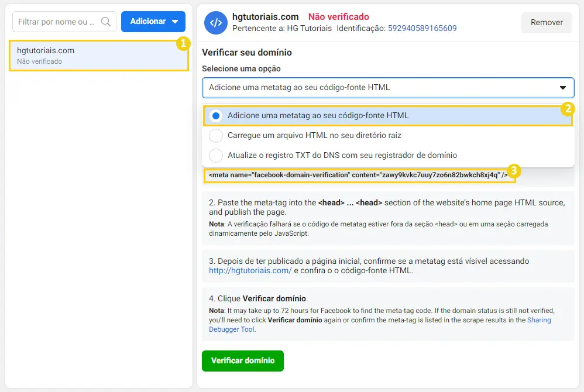Click the red Não verificado status in header
Image resolution: width=584 pixels, height=392 pixels.
(x=339, y=17)
